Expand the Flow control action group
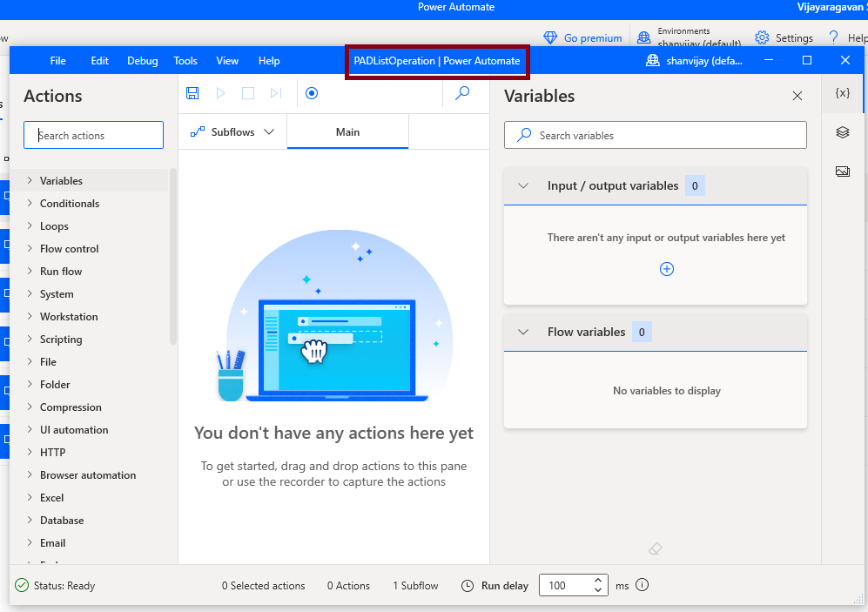The height and width of the screenshot is (612, 868). (30, 248)
